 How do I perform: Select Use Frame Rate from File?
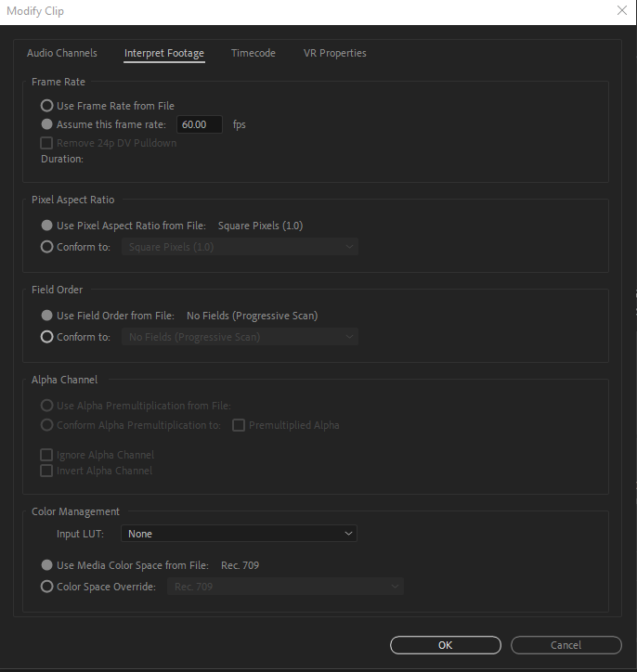click(x=47, y=106)
